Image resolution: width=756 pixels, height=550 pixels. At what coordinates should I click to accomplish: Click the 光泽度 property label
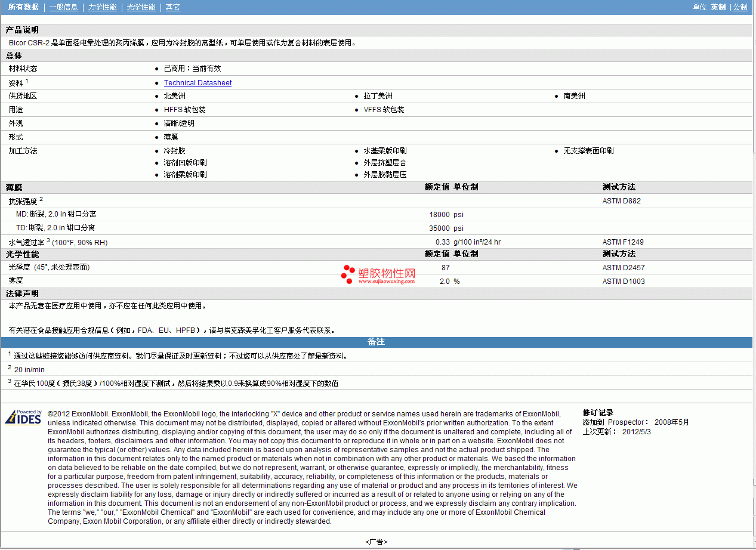[19, 268]
